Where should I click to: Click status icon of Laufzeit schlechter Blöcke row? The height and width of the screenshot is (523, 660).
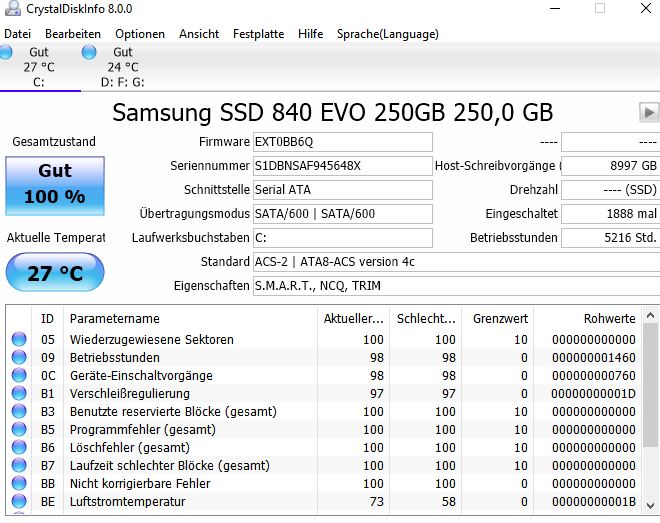coord(19,465)
